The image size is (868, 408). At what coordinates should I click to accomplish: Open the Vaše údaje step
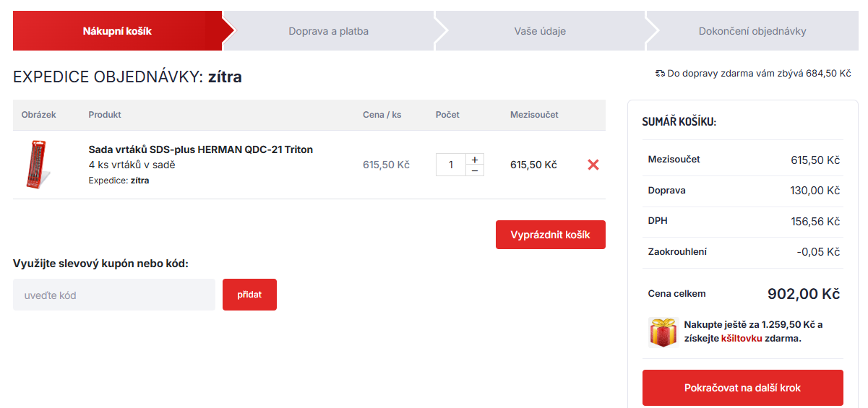539,31
